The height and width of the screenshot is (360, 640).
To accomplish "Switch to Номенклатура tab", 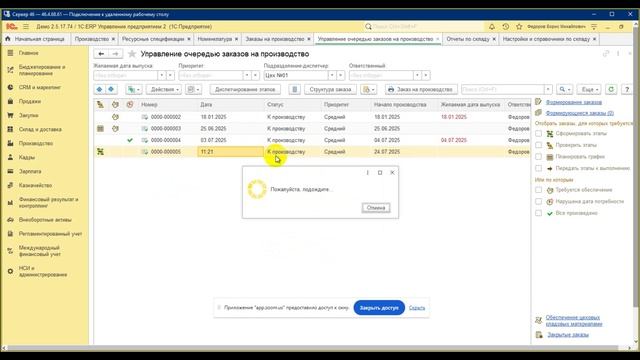I will click(215, 39).
